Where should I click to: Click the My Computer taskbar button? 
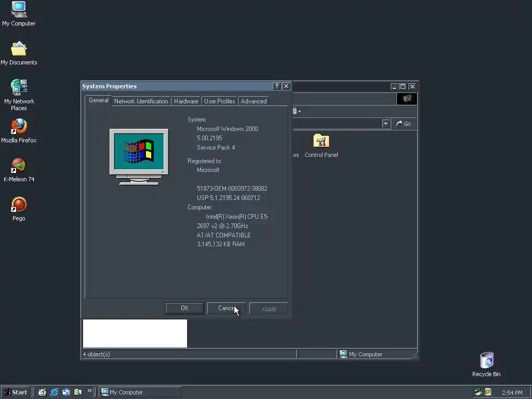(x=140, y=392)
